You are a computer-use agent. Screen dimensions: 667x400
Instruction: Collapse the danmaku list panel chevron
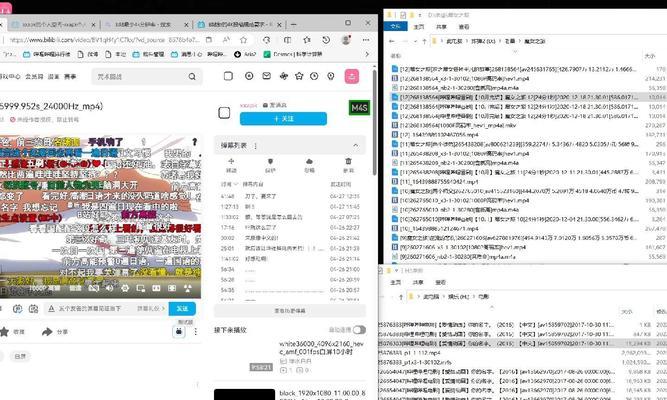click(x=355, y=146)
